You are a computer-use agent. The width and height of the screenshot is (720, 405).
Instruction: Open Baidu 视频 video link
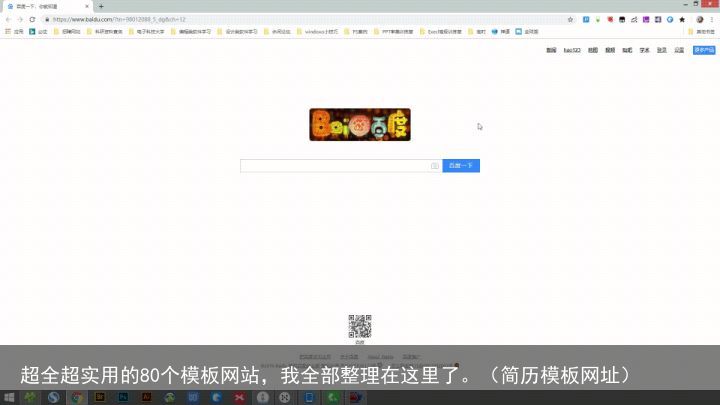pos(610,50)
